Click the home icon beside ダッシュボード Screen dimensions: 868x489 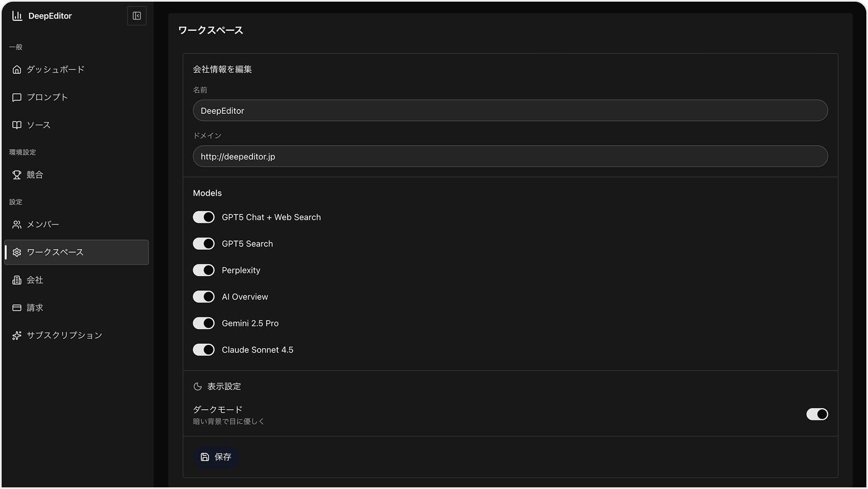(17, 70)
